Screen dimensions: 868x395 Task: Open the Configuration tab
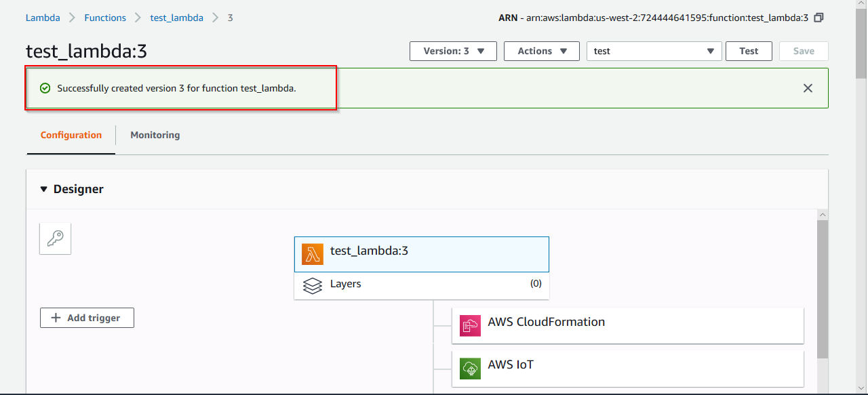[x=71, y=135]
